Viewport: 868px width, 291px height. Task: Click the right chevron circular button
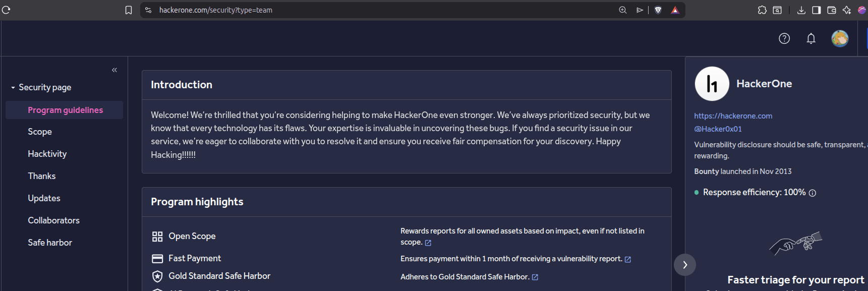(685, 265)
